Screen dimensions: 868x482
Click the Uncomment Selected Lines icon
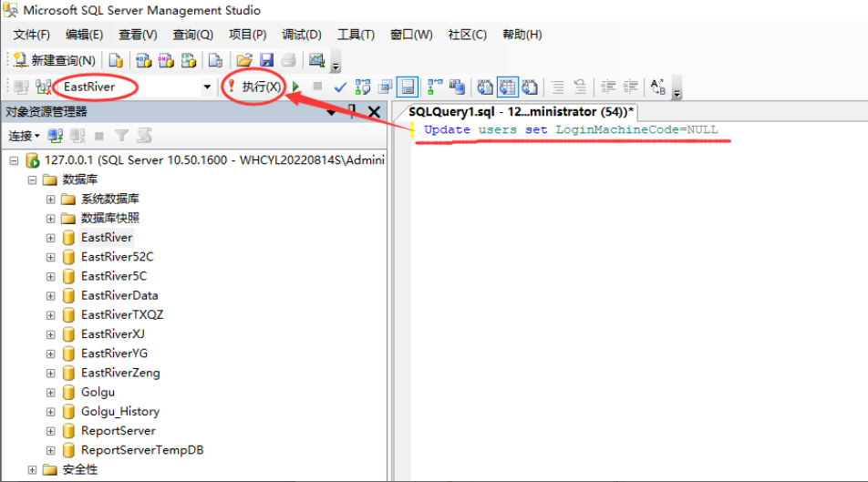(580, 87)
